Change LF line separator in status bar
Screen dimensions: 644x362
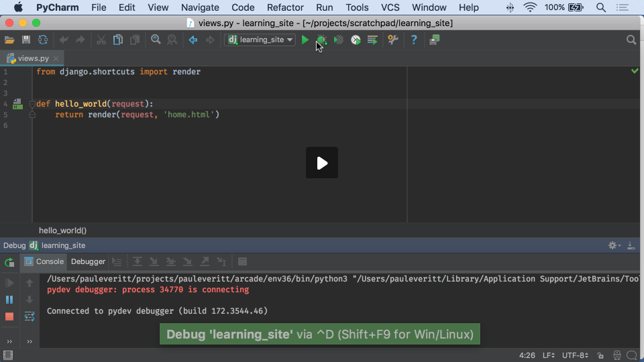(x=549, y=355)
